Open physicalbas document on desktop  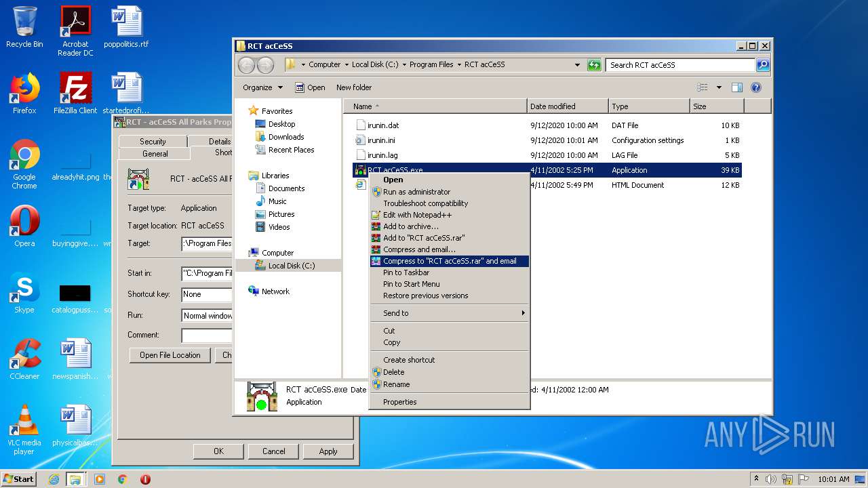(x=75, y=426)
